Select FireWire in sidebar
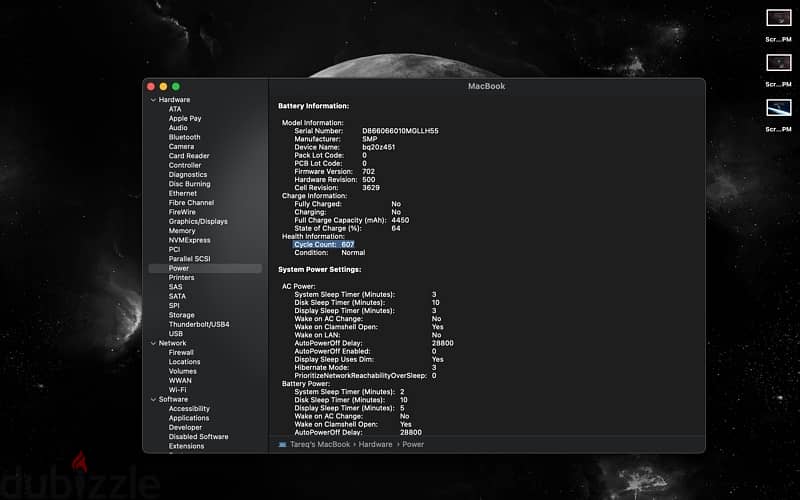Viewport: 800px width, 500px height. coord(182,212)
